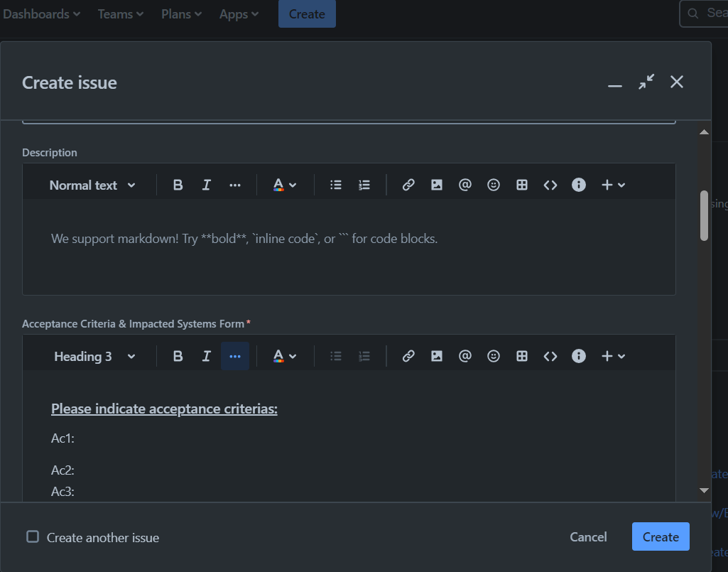
Task: Add an image in the Description toolbar
Action: tap(436, 185)
